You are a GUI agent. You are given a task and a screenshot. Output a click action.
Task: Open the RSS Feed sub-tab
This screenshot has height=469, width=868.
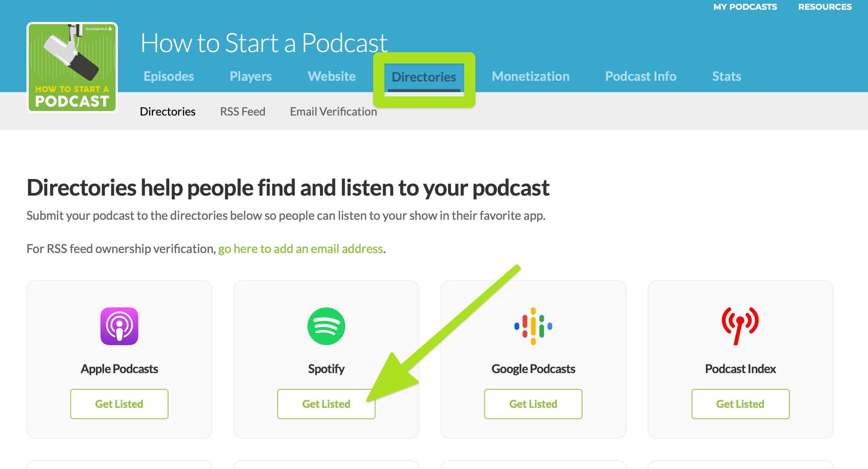[242, 111]
